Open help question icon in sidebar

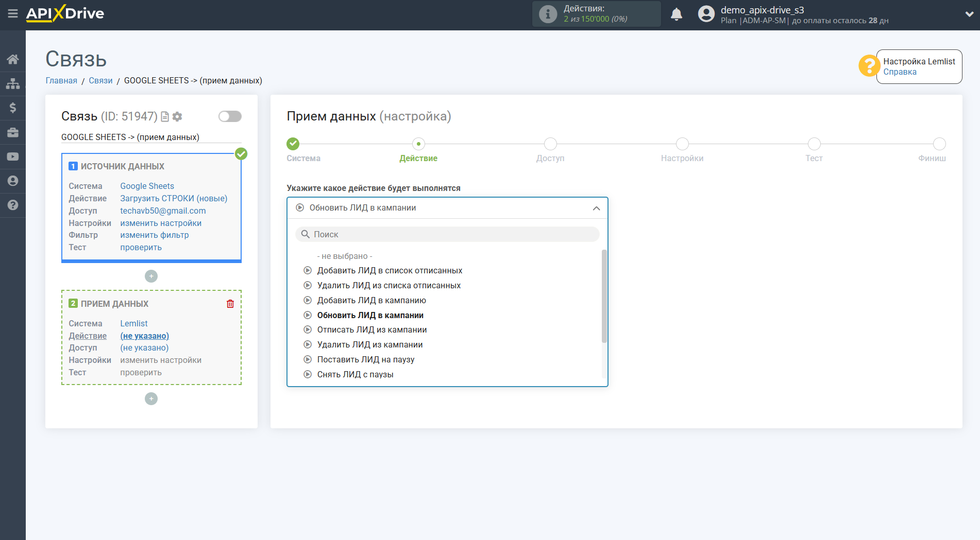[13, 205]
